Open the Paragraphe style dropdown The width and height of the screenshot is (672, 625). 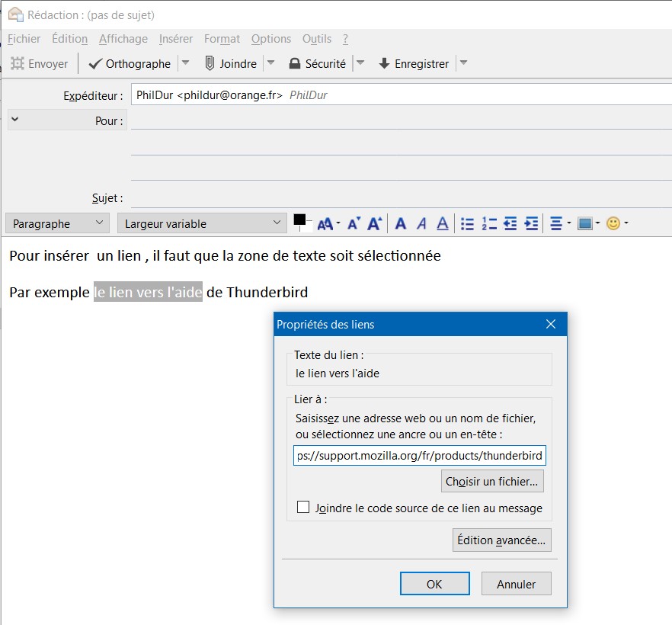(58, 224)
